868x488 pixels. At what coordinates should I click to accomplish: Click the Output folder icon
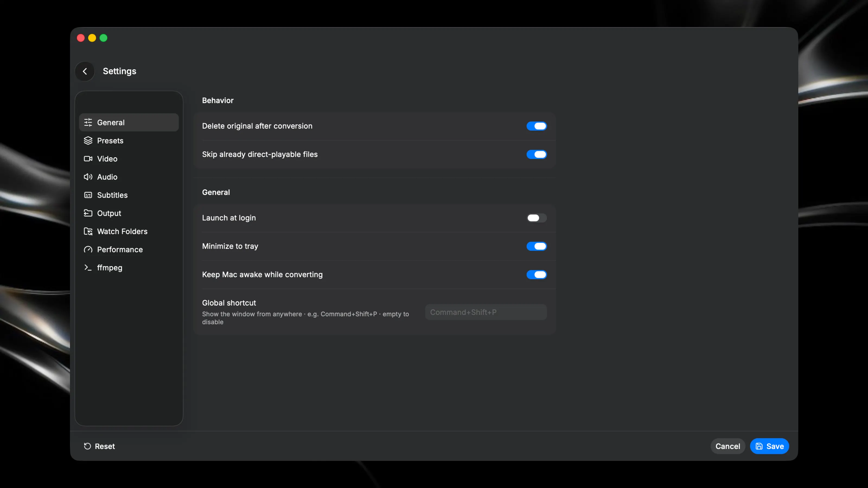(88, 213)
